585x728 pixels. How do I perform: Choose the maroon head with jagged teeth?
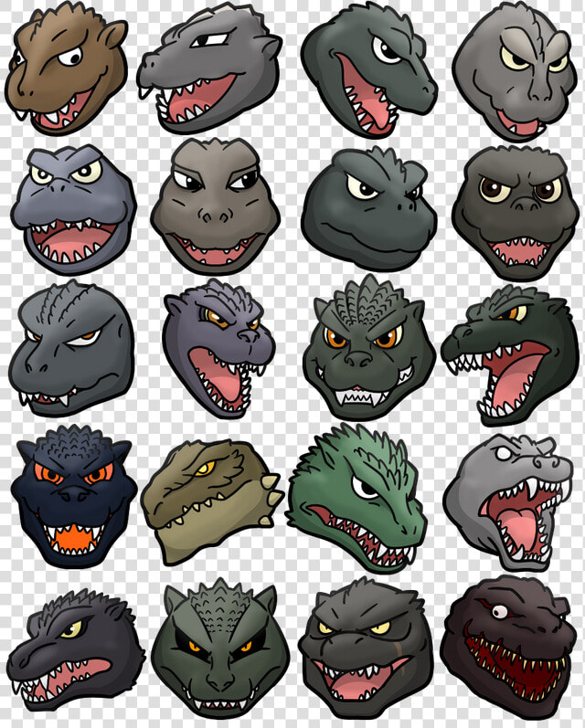(x=508, y=646)
